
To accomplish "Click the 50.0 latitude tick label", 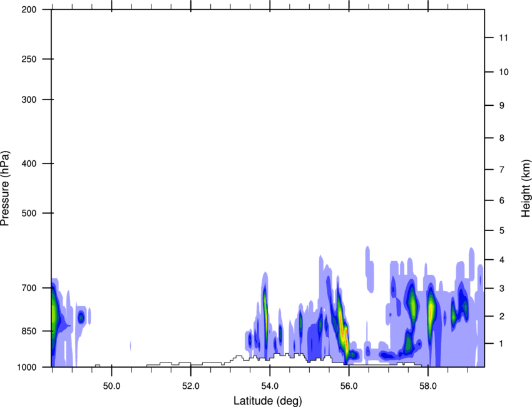I will point(111,386).
